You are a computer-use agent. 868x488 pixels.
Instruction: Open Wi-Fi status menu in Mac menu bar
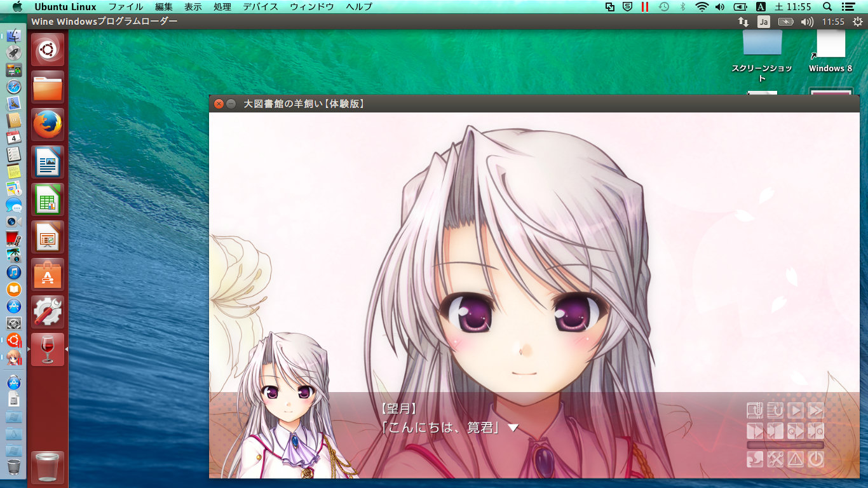pyautogui.click(x=702, y=6)
